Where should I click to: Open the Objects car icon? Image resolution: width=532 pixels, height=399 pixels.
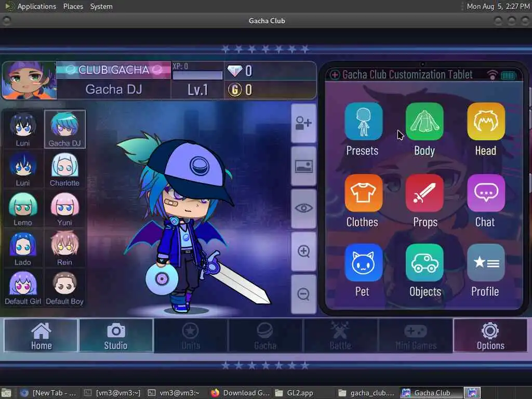pyautogui.click(x=424, y=262)
